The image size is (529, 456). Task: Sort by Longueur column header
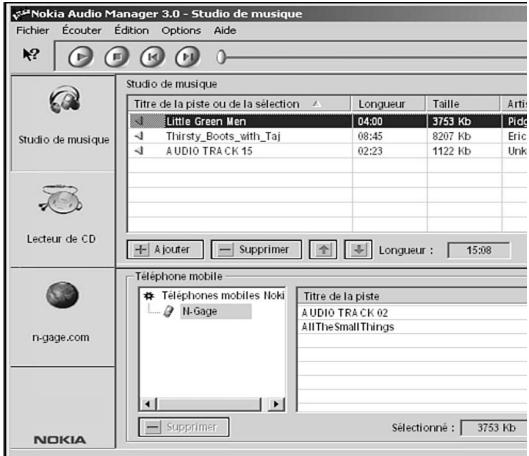tap(389, 104)
